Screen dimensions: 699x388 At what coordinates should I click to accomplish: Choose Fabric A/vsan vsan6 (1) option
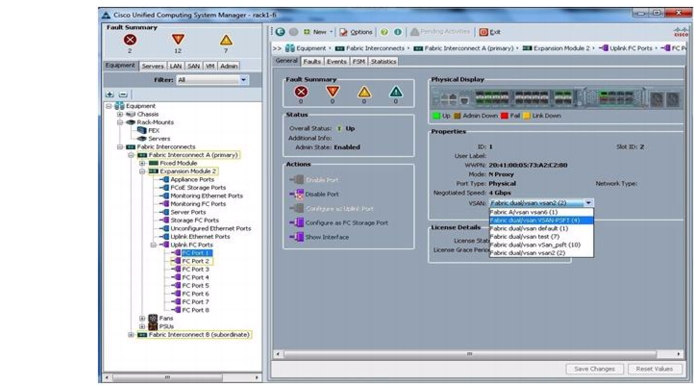point(541,212)
